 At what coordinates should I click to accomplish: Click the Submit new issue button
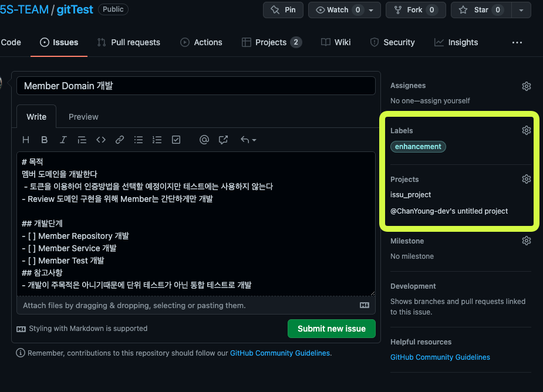point(331,329)
